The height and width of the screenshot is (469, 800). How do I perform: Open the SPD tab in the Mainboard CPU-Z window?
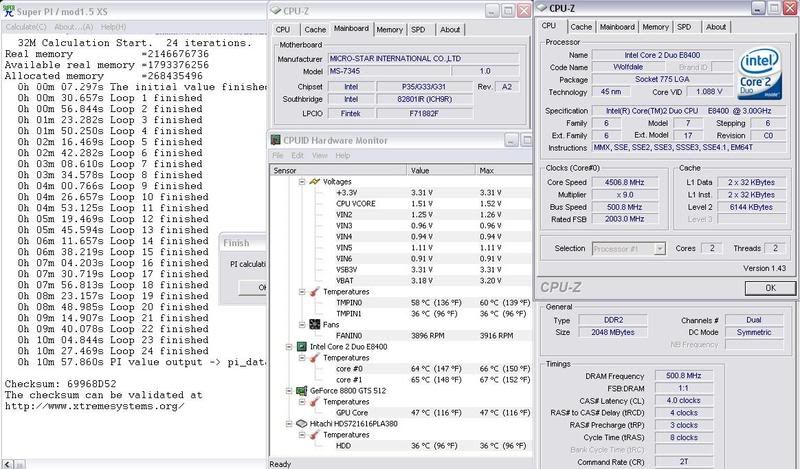pyautogui.click(x=425, y=30)
